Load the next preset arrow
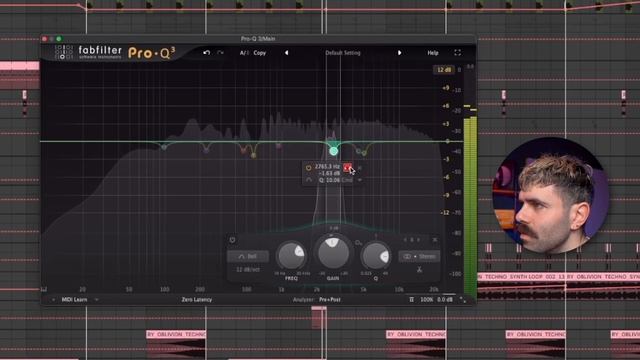The height and width of the screenshot is (360, 640). point(399,53)
